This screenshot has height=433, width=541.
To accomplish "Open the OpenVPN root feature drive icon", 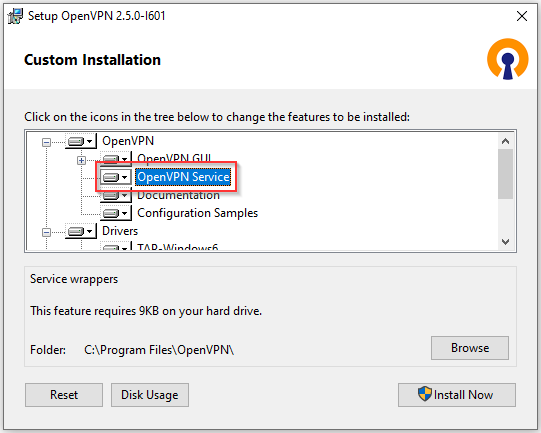I will pyautogui.click(x=80, y=141).
